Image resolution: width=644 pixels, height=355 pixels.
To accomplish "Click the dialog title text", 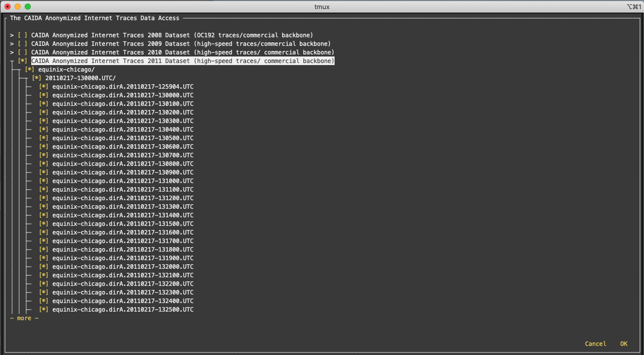I will pyautogui.click(x=95, y=18).
